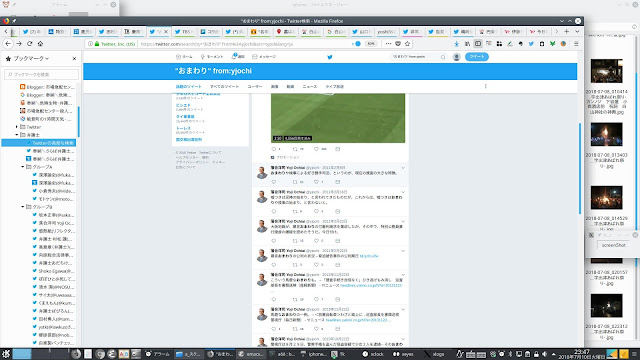Expand the Twitter bookmark folder
Viewport: 640px width, 360px height.
17,127
